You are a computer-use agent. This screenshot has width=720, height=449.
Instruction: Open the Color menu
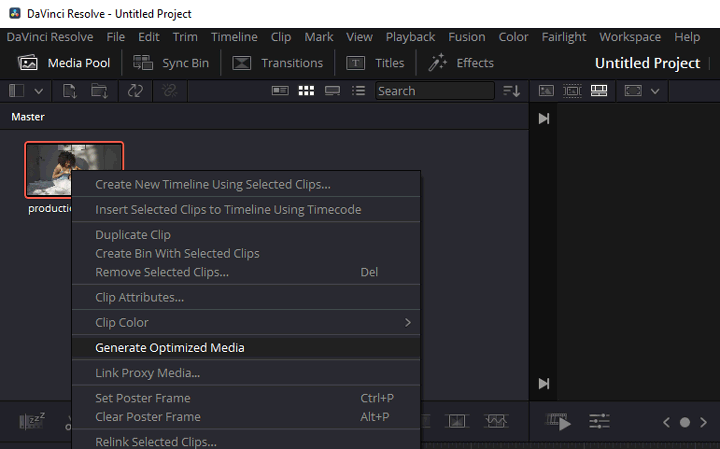513,37
